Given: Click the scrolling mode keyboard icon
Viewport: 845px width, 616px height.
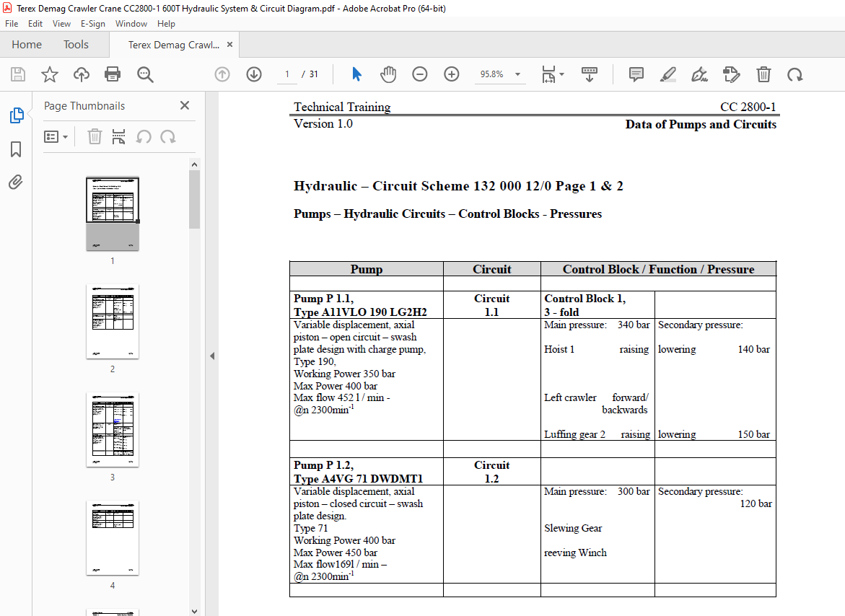Looking at the screenshot, I should [590, 74].
